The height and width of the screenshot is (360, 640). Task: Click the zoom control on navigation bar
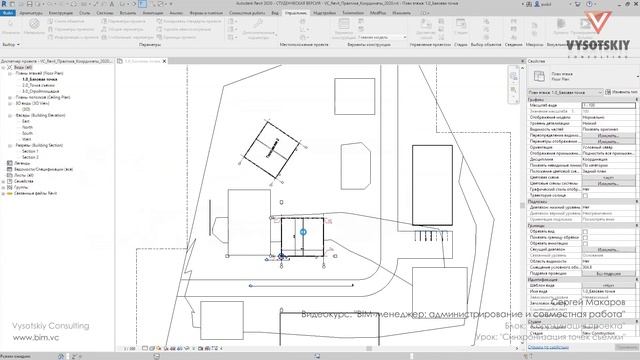tap(514, 90)
